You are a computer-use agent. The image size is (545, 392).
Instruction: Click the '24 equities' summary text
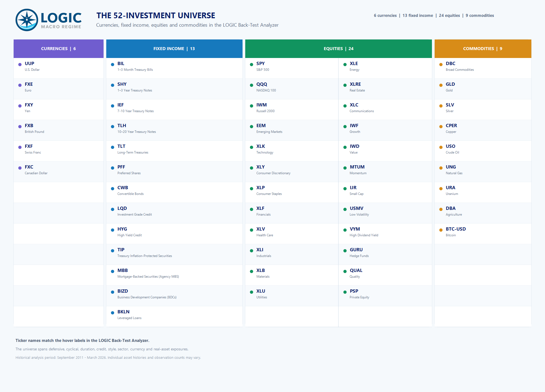coord(449,16)
